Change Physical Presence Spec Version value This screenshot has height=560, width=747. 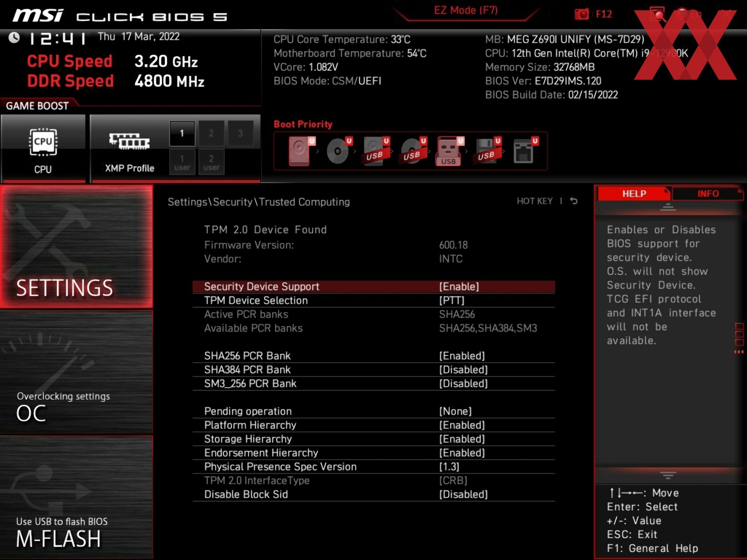(x=373, y=467)
